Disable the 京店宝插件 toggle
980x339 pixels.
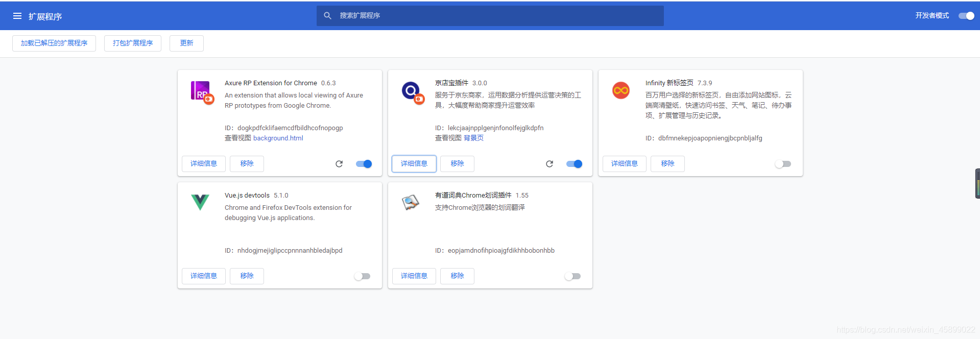tap(575, 164)
